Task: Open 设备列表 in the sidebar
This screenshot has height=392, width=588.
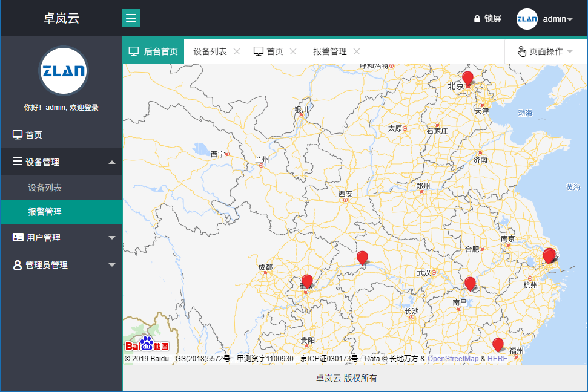Action: click(45, 188)
